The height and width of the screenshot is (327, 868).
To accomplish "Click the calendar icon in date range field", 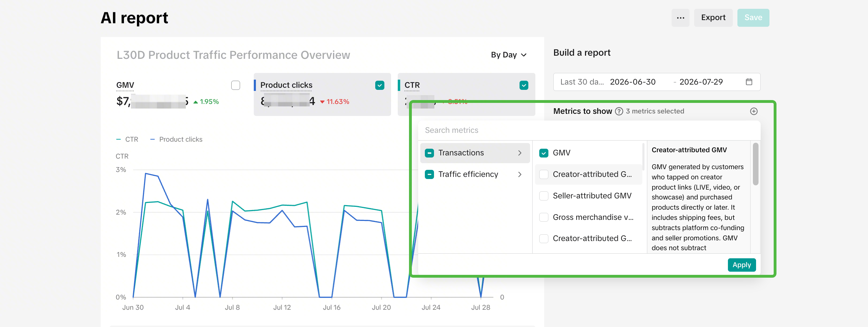I will 749,82.
